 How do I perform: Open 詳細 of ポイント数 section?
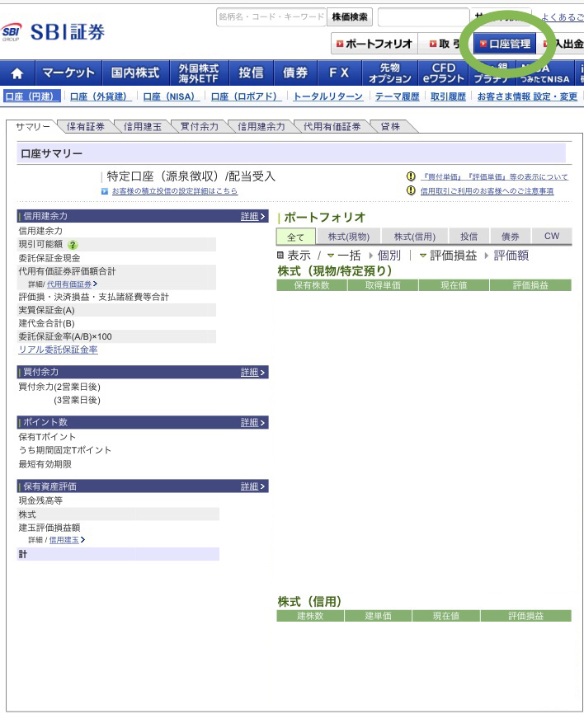click(252, 422)
